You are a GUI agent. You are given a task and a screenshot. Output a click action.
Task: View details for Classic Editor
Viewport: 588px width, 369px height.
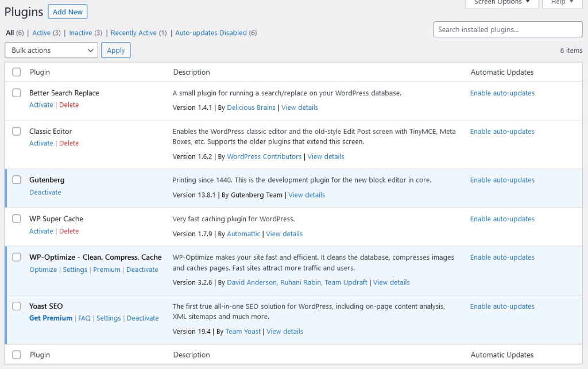point(326,156)
